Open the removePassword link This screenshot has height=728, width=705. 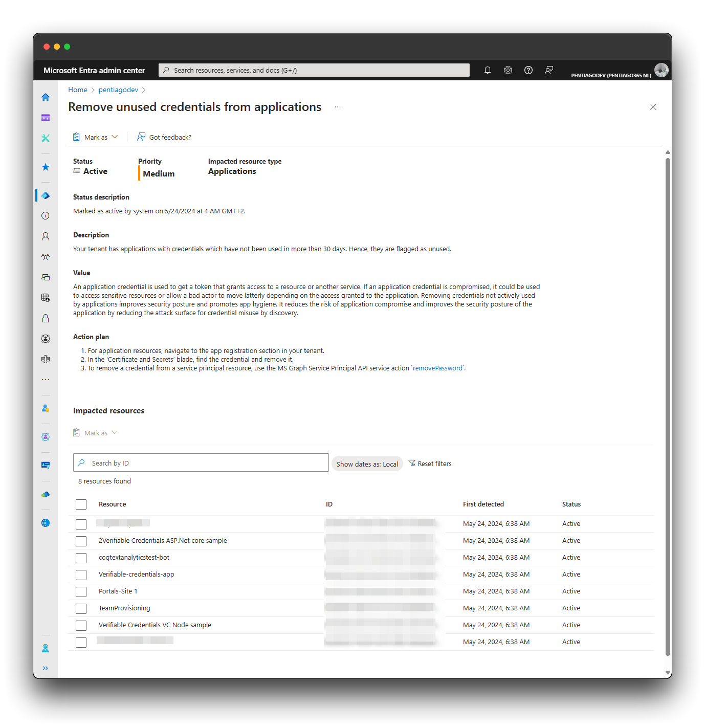437,368
